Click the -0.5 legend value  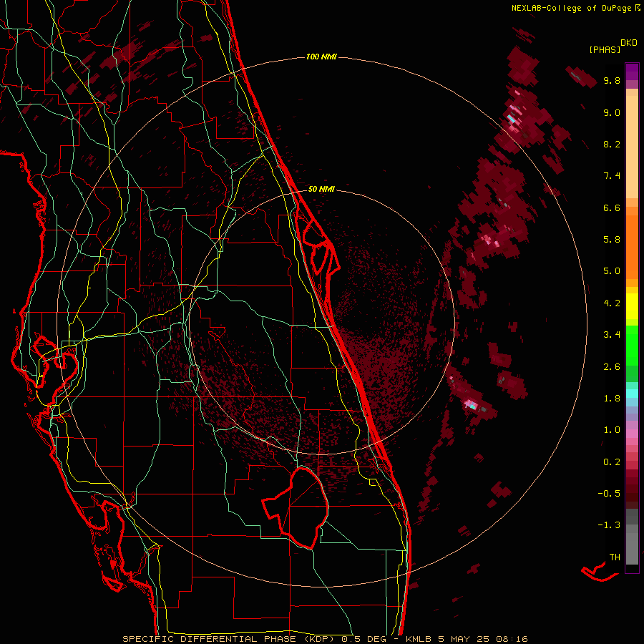609,494
